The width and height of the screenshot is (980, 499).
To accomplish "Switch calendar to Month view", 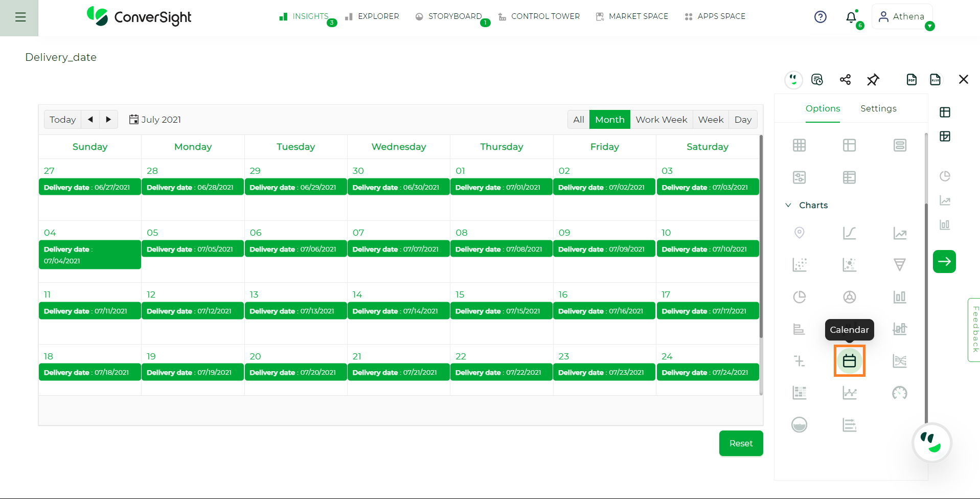I will tap(609, 120).
